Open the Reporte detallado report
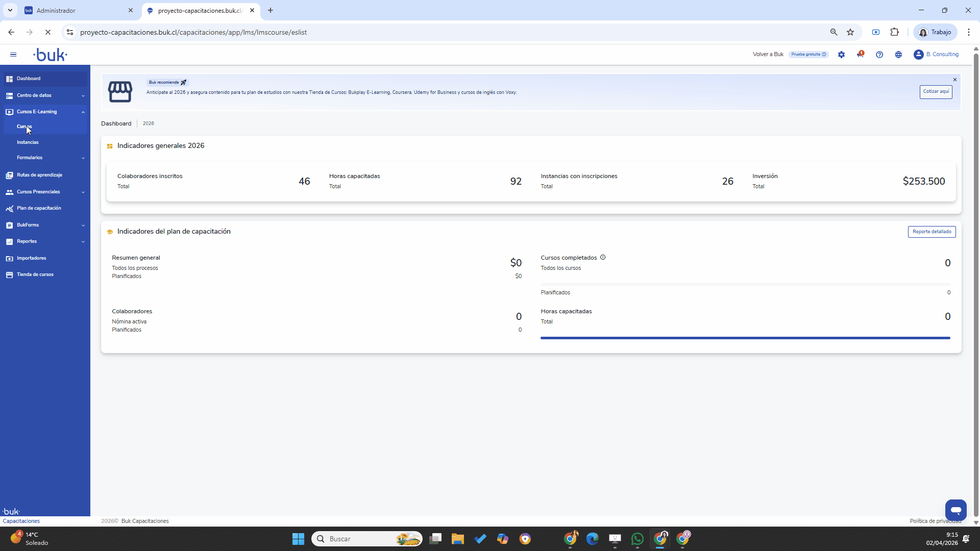This screenshot has height=551, width=980. (932, 232)
